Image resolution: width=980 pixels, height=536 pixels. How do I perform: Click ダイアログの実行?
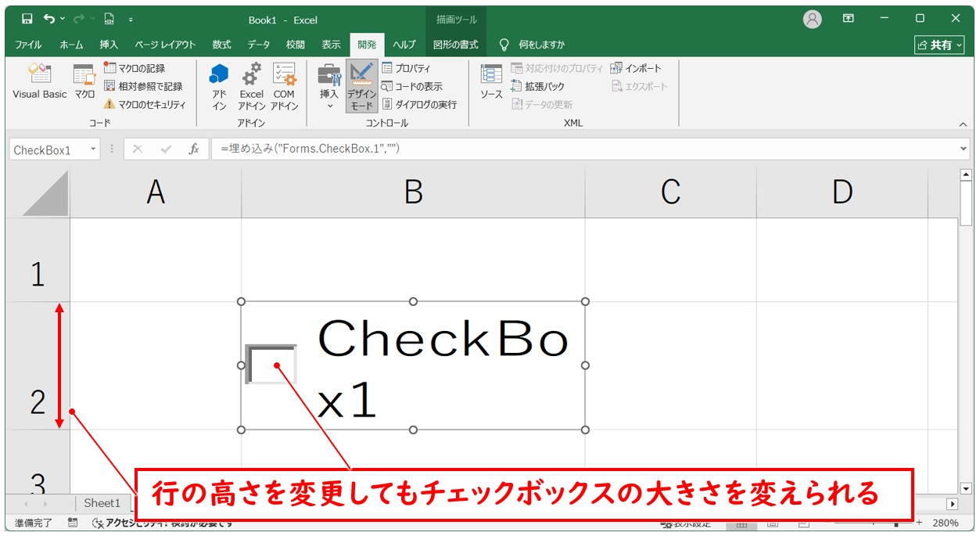tap(419, 104)
